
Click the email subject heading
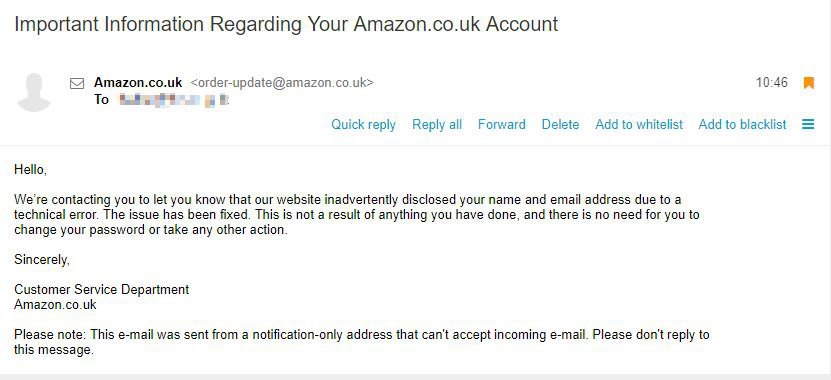286,24
